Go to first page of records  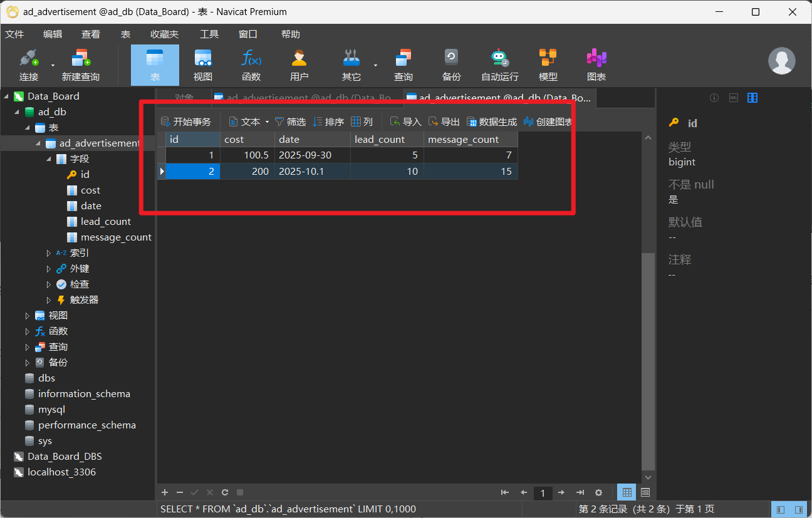click(504, 492)
